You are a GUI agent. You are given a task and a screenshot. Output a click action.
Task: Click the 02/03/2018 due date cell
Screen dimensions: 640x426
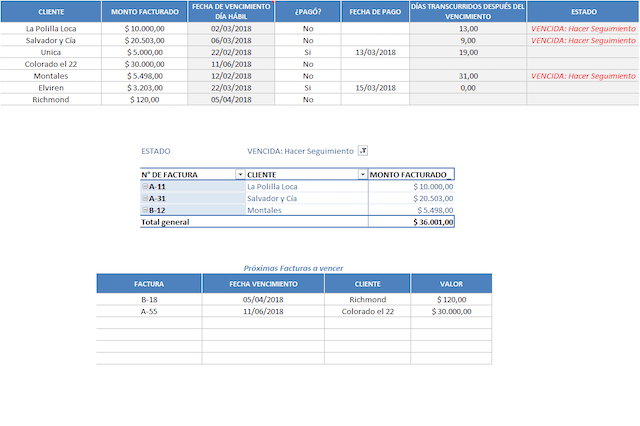tap(231, 29)
